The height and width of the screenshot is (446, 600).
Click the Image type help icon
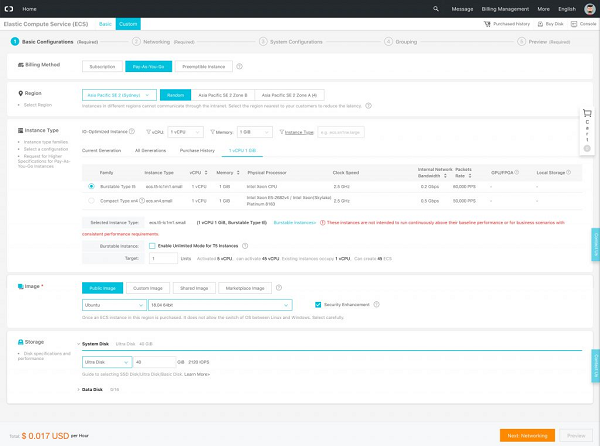coord(279,288)
